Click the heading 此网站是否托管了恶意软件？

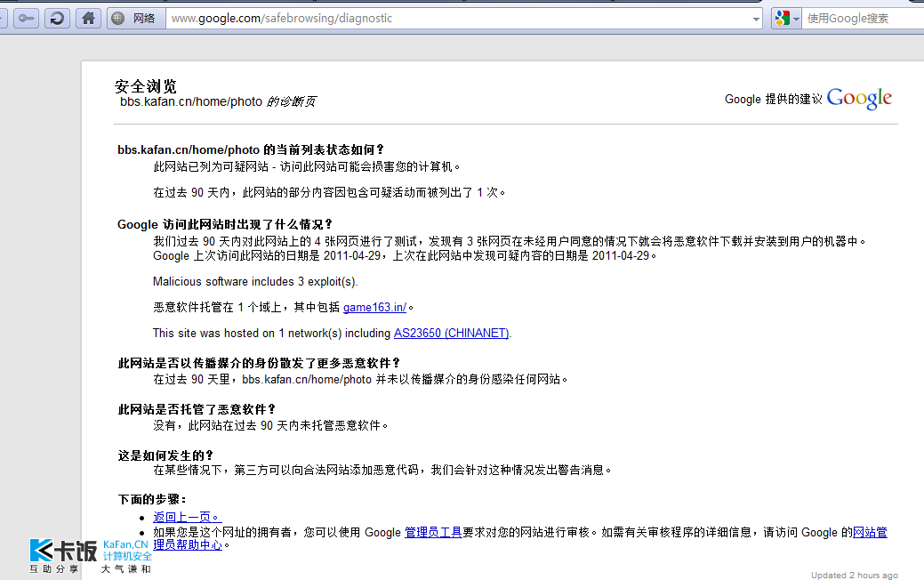197,409
